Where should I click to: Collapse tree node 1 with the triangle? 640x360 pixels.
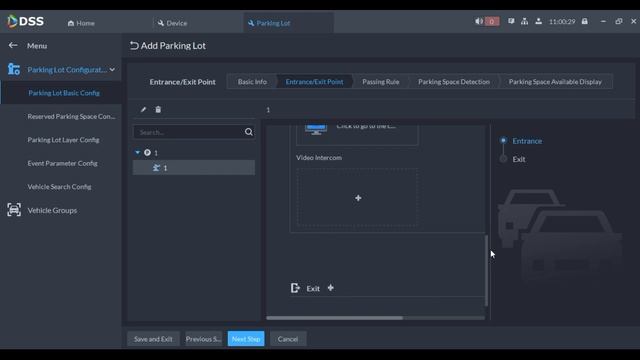click(x=138, y=152)
